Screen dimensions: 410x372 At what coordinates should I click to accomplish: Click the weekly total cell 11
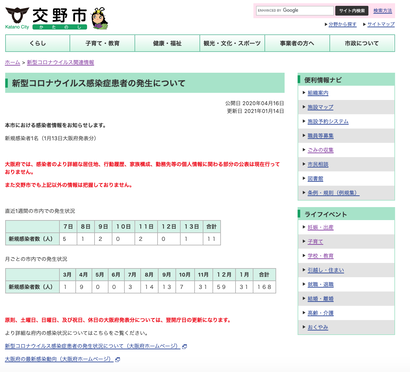point(212,239)
